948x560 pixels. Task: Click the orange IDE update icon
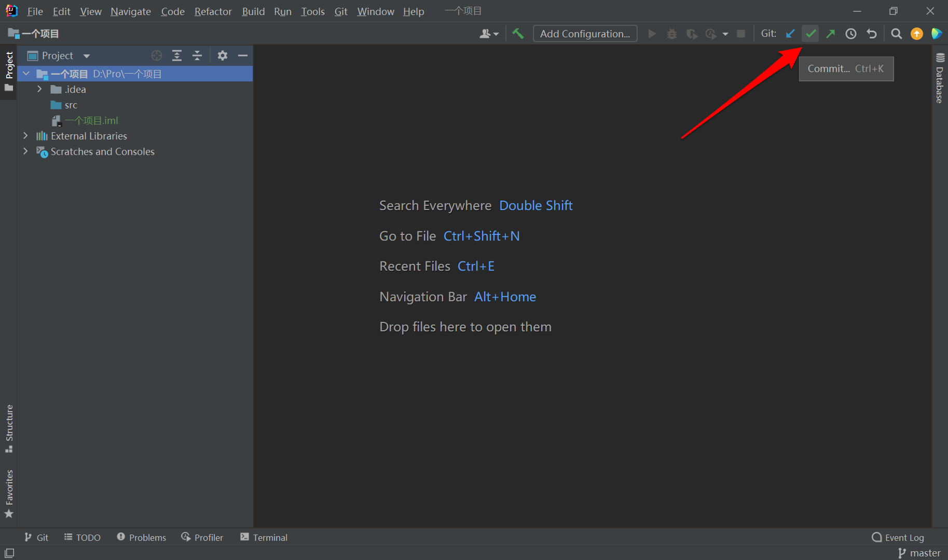[x=917, y=34]
